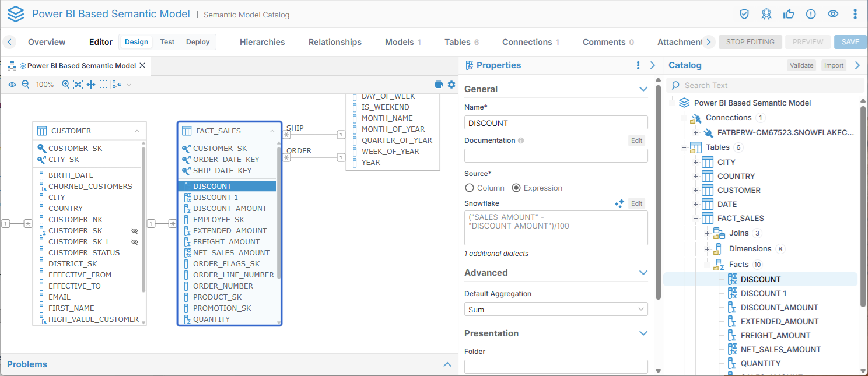
Task: Open diagram settings gear icon
Action: (x=452, y=85)
